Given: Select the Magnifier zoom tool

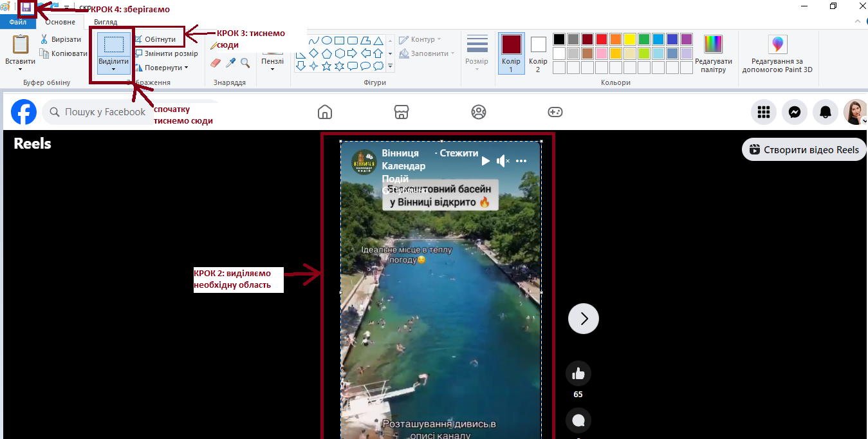Looking at the screenshot, I should [245, 62].
